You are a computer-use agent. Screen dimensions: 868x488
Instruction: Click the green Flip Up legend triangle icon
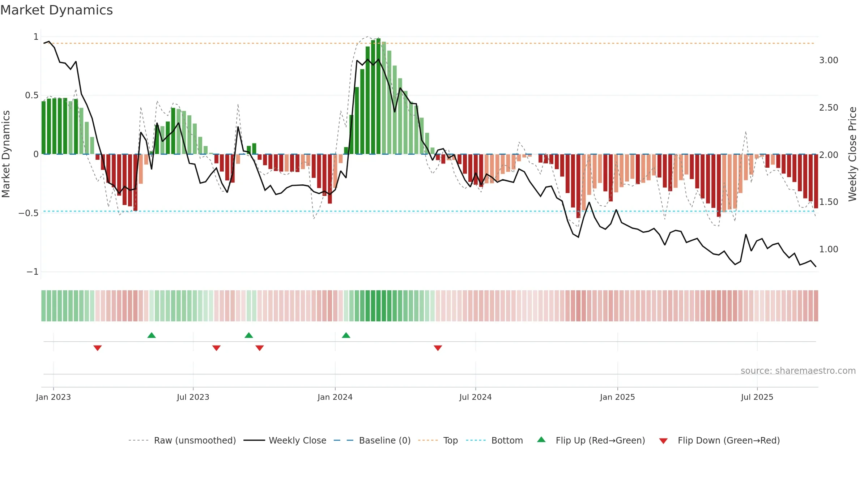tap(541, 440)
